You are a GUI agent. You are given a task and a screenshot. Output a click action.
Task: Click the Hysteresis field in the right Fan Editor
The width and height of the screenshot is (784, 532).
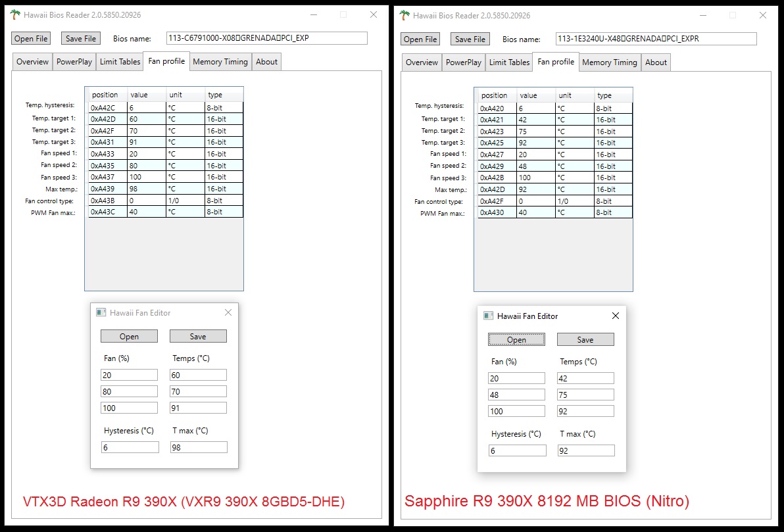point(518,450)
